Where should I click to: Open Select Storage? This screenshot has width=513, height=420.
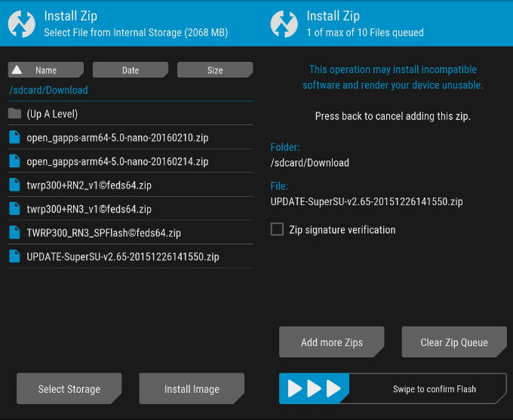[69, 388]
